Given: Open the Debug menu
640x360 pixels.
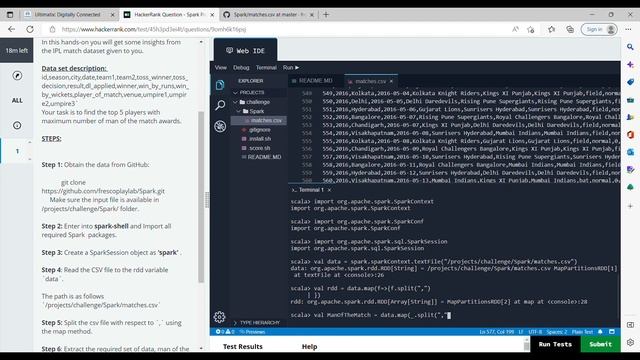Looking at the screenshot, I should tap(241, 67).
